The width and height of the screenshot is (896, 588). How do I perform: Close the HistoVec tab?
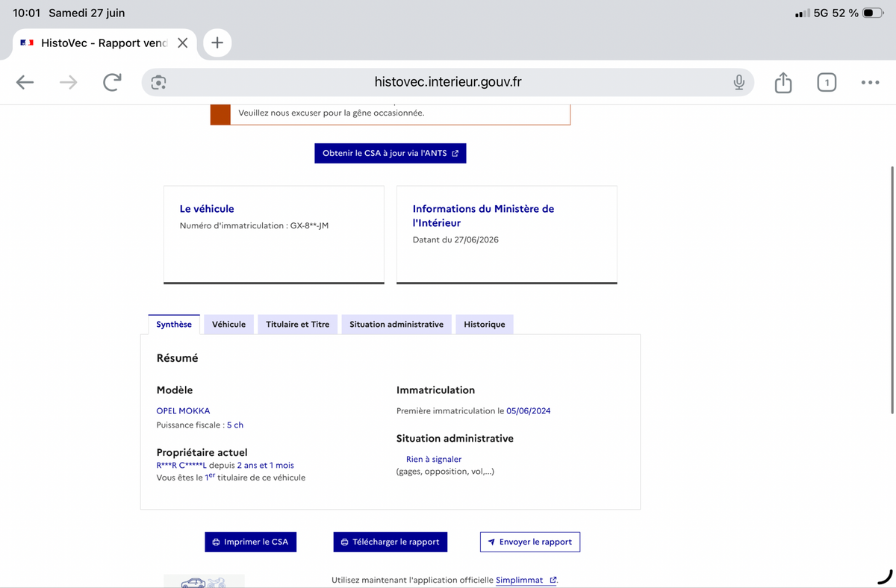[182, 43]
